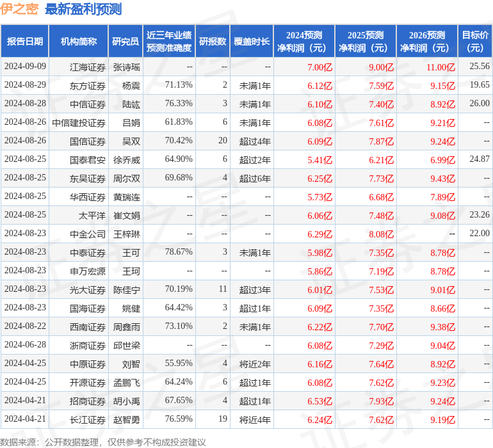Click 5.86亿 forecast value
This screenshot has width=493, height=448.
coord(319,271)
